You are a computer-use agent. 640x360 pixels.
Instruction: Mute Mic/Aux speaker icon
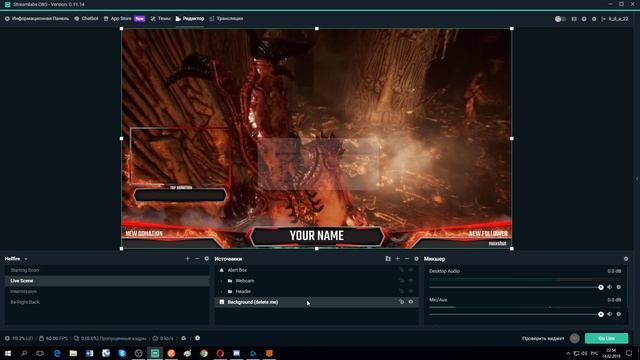[x=609, y=314]
